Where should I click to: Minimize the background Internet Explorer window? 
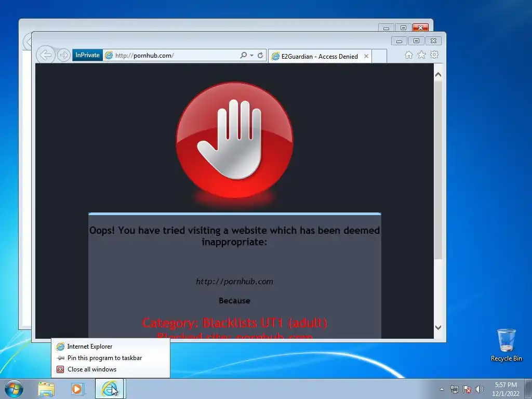coord(386,28)
